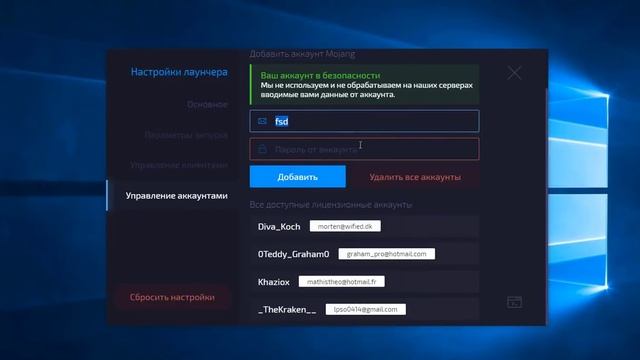Open the Параметры запуска tab
This screenshot has height=360, width=640.
[x=186, y=135]
